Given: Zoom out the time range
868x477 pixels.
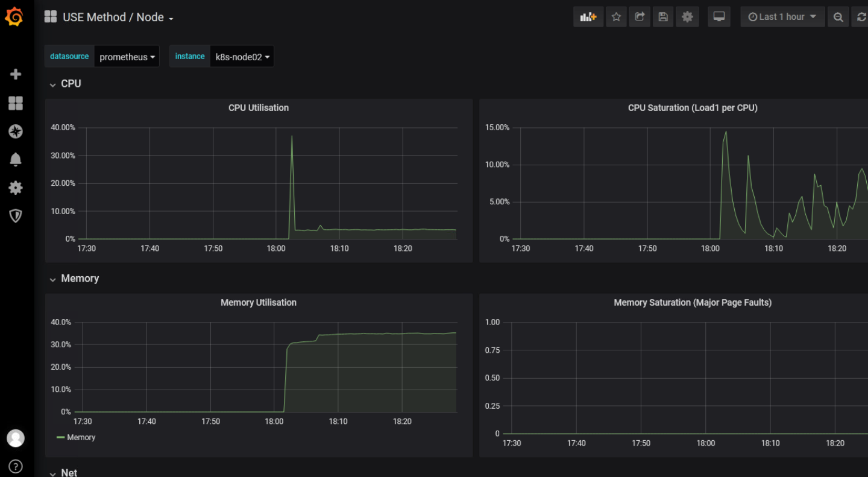Looking at the screenshot, I should 838,17.
